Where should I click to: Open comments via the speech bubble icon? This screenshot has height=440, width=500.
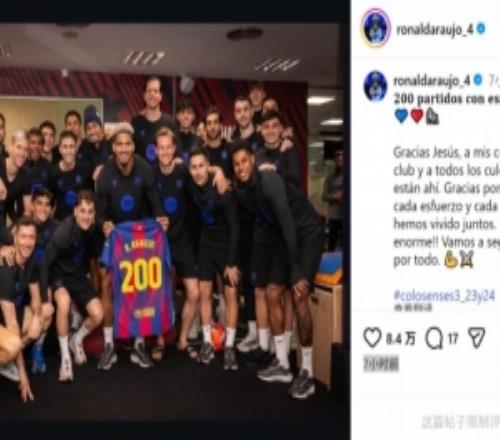(x=434, y=339)
